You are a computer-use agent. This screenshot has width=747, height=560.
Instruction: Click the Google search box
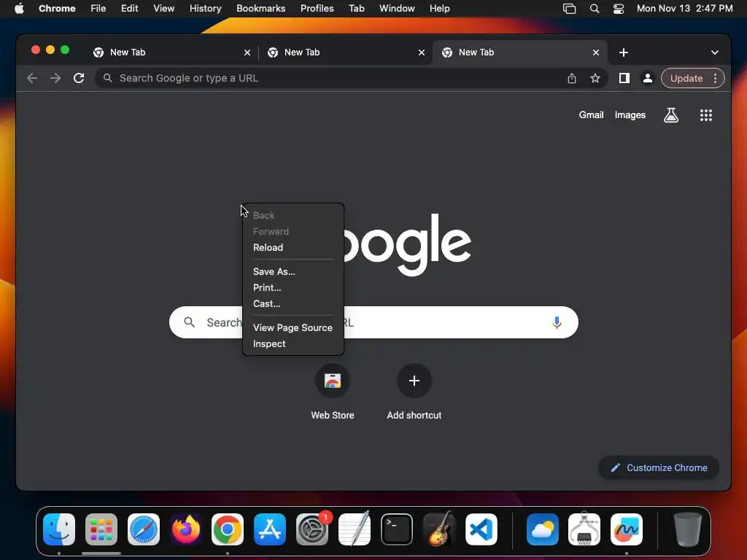click(373, 322)
